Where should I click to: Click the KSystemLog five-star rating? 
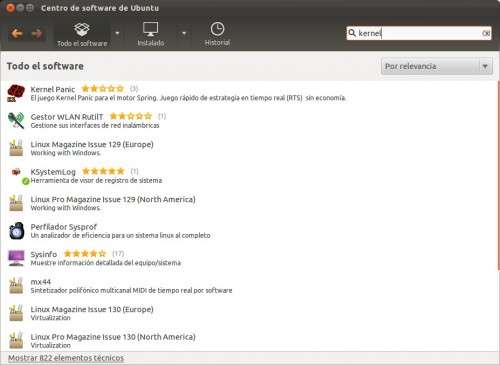[103, 171]
